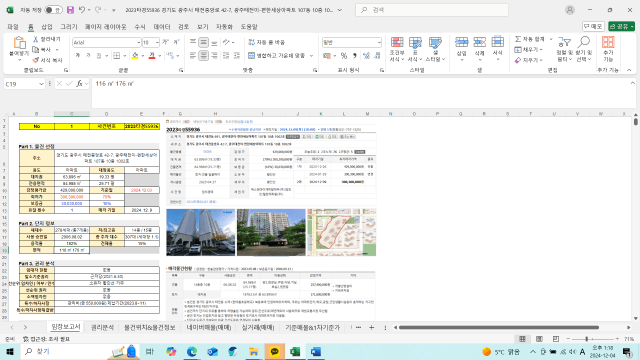Click the Cut (잘라내기) scissors icon
Image resolution: width=640 pixels, height=360 pixels.
pyautogui.click(x=36, y=39)
